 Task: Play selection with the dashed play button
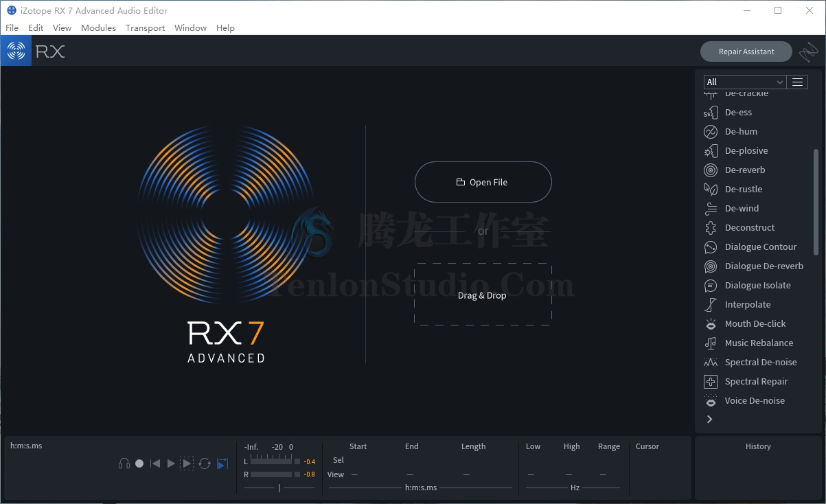[187, 464]
